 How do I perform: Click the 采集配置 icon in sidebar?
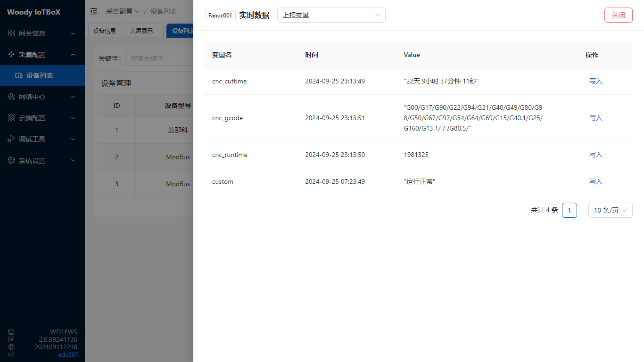tap(11, 55)
